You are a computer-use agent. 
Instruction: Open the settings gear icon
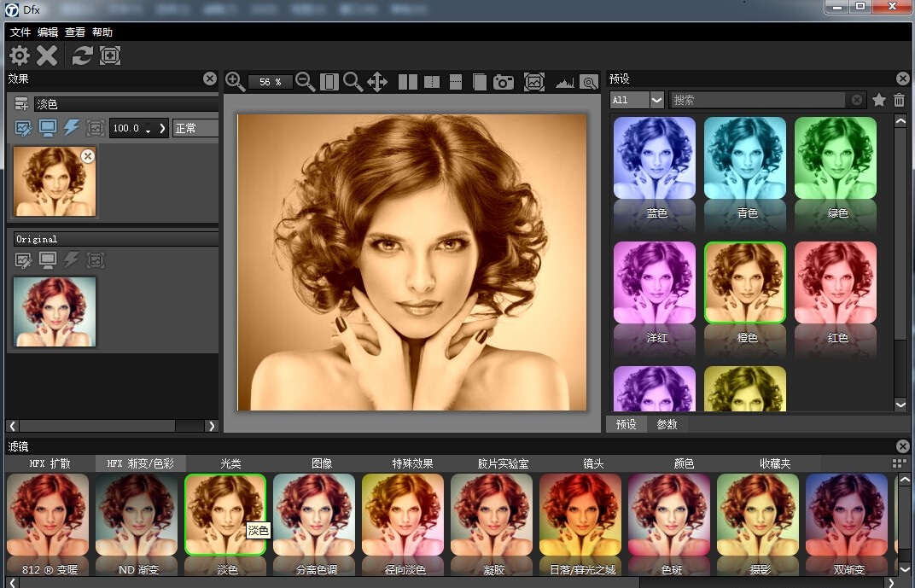tap(19, 56)
